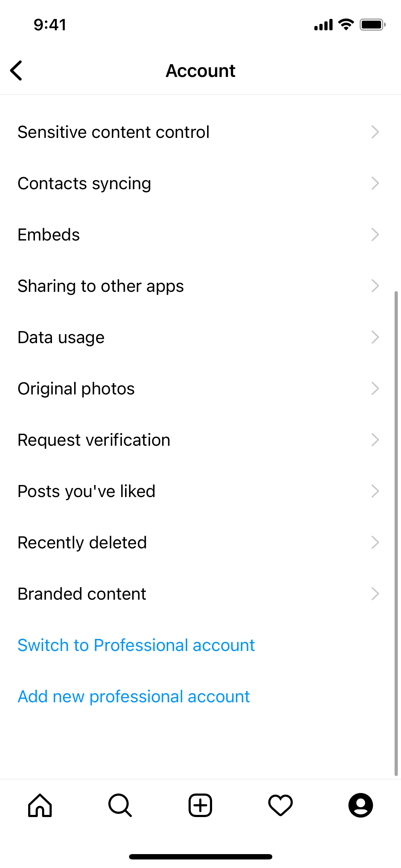This screenshot has width=401, height=868.
Task: Tap the battery status icon
Action: 372,25
